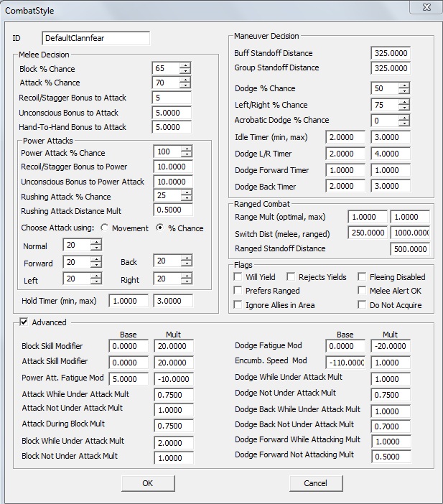443x504 pixels.
Task: Click the Dodge L/R Timer maximum field
Action: [391, 154]
